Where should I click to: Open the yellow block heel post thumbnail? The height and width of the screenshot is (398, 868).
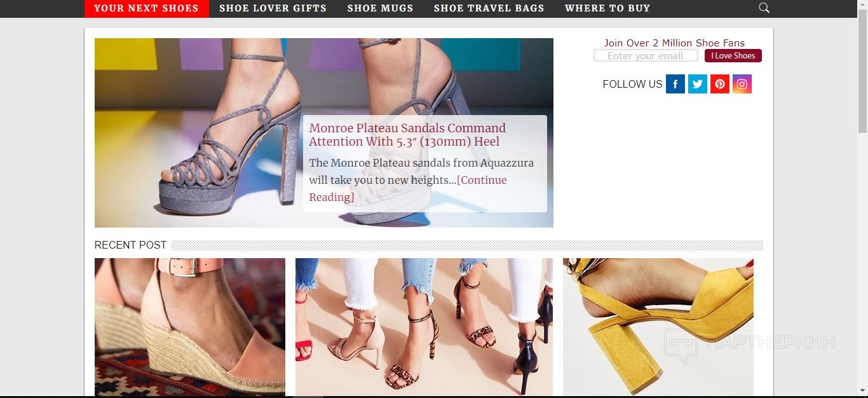tap(658, 327)
